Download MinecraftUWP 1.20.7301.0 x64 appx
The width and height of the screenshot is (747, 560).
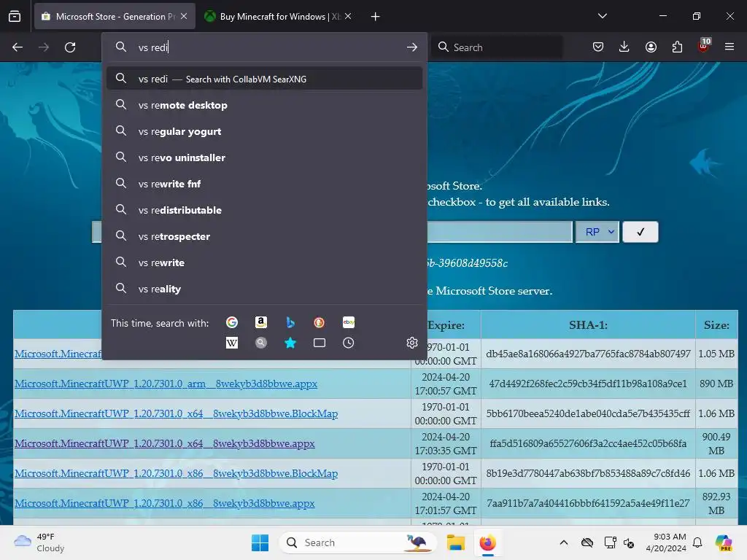pos(165,443)
